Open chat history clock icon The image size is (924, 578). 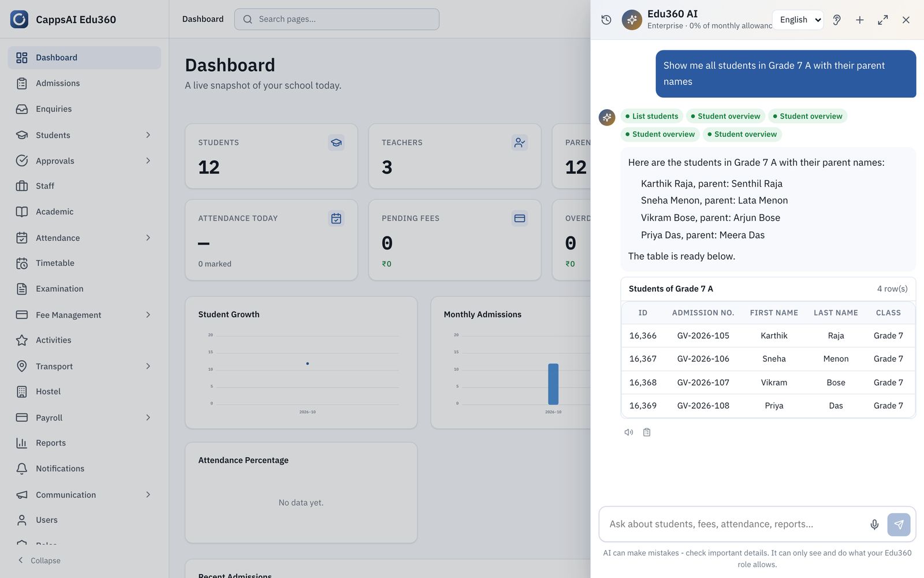coord(606,20)
